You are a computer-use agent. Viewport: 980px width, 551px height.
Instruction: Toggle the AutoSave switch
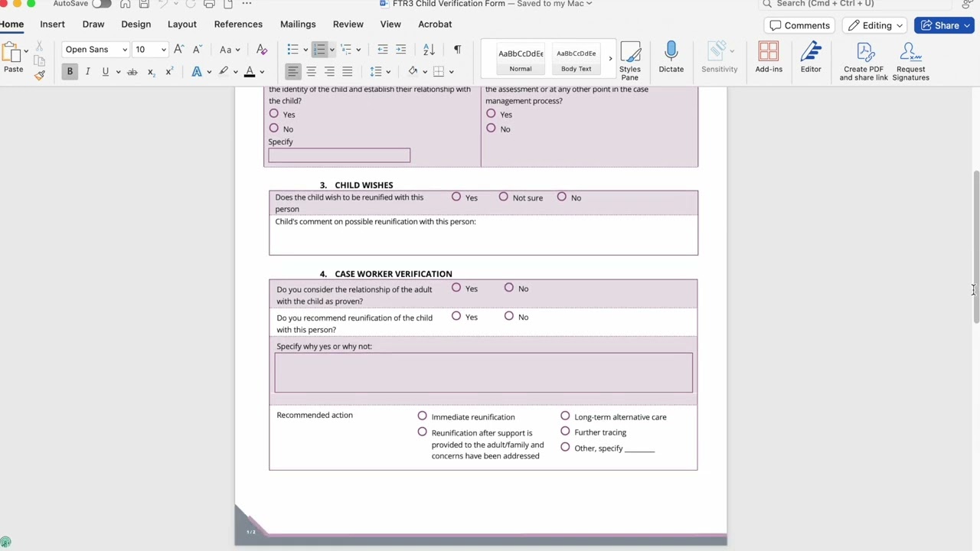point(101,4)
